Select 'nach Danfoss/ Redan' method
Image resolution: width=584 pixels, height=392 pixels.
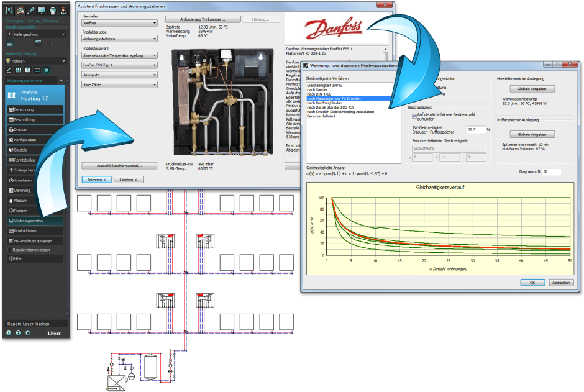click(x=324, y=103)
